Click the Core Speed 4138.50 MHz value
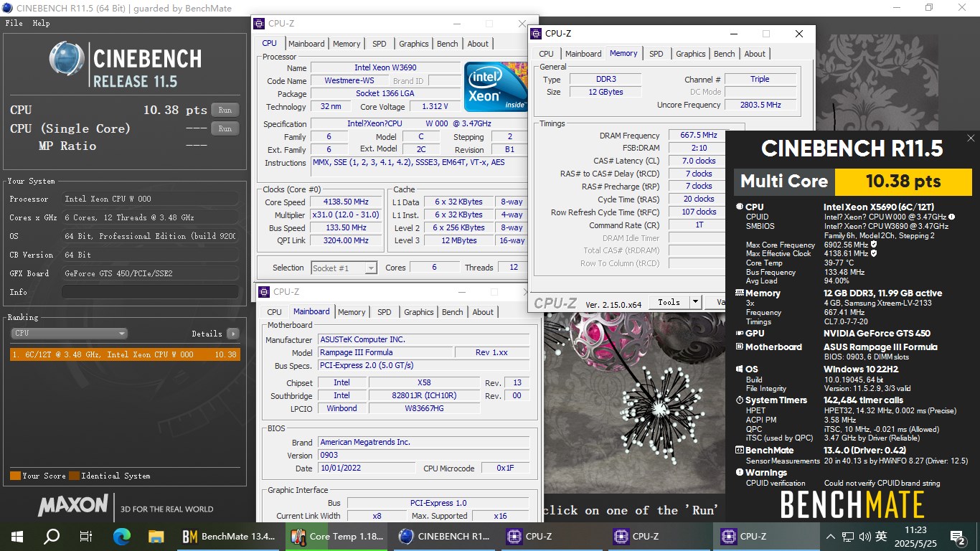Image resolution: width=980 pixels, height=551 pixels. click(x=347, y=202)
